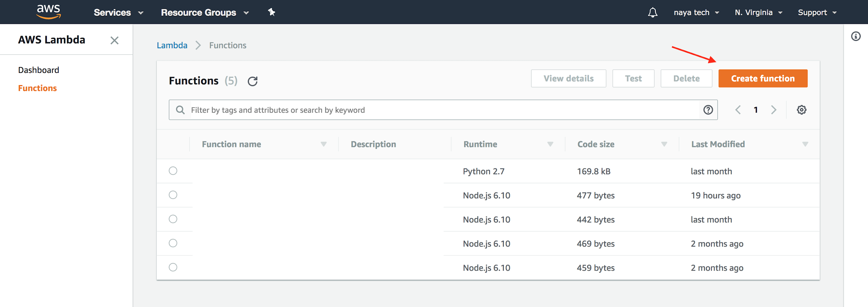The image size is (868, 307).
Task: Sort by Runtime column
Action: coord(550,144)
